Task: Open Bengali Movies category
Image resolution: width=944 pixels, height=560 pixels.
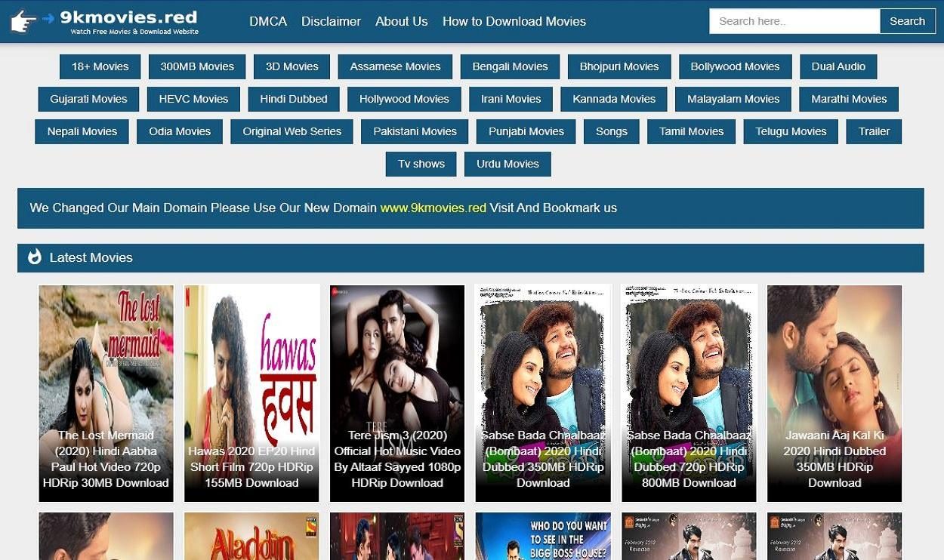Action: pos(511,66)
